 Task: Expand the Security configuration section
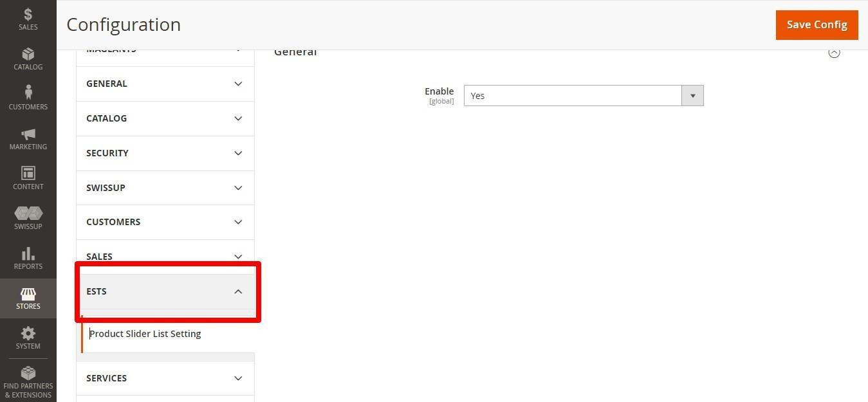pos(165,153)
